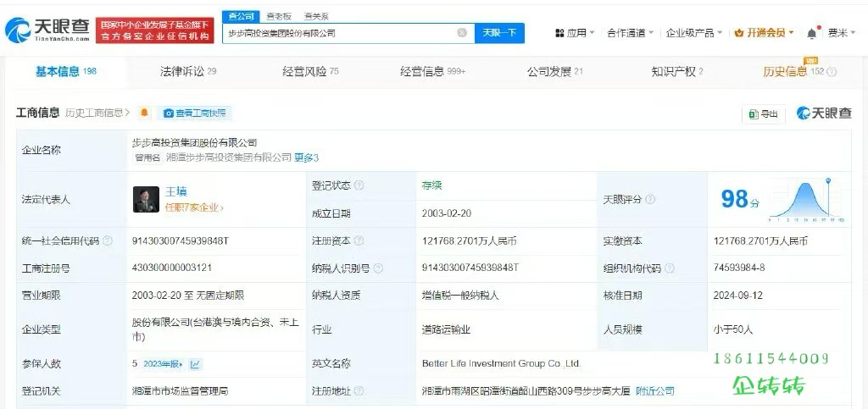Click the 查看工商快照 button
This screenshot has height=409, width=868.
click(x=194, y=113)
